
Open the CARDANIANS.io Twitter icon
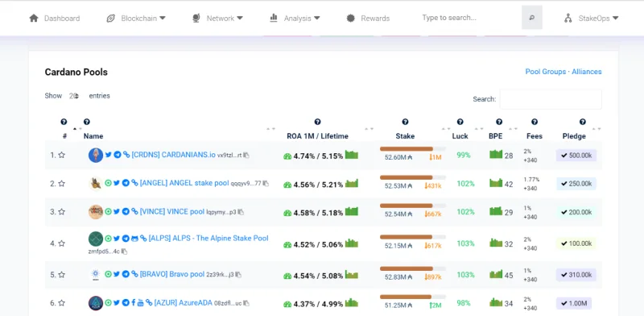pos(109,155)
